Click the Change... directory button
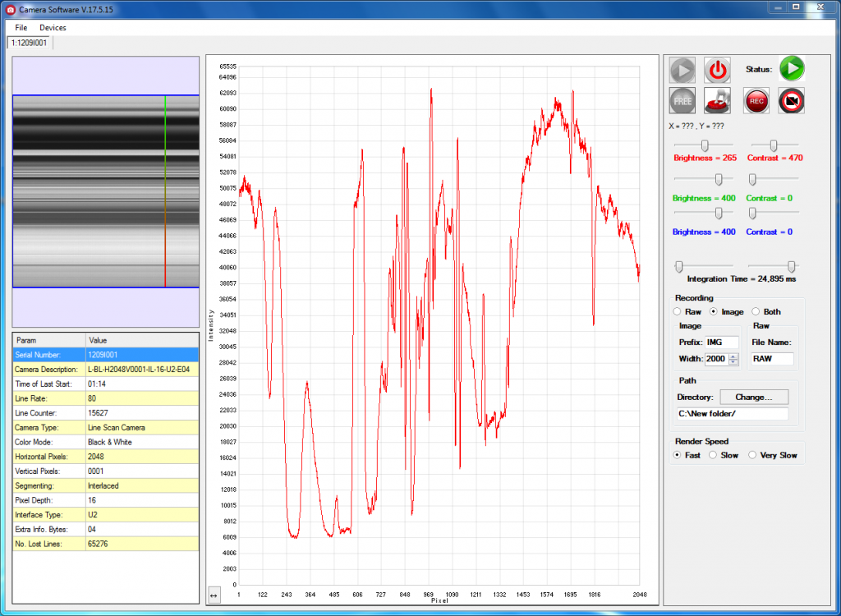The height and width of the screenshot is (616, 841). coord(754,397)
